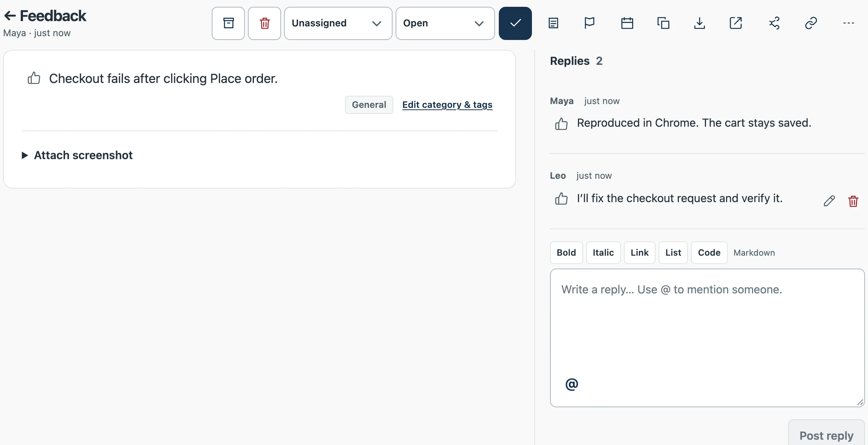
Task: Click the @ mention icon
Action: (x=572, y=384)
